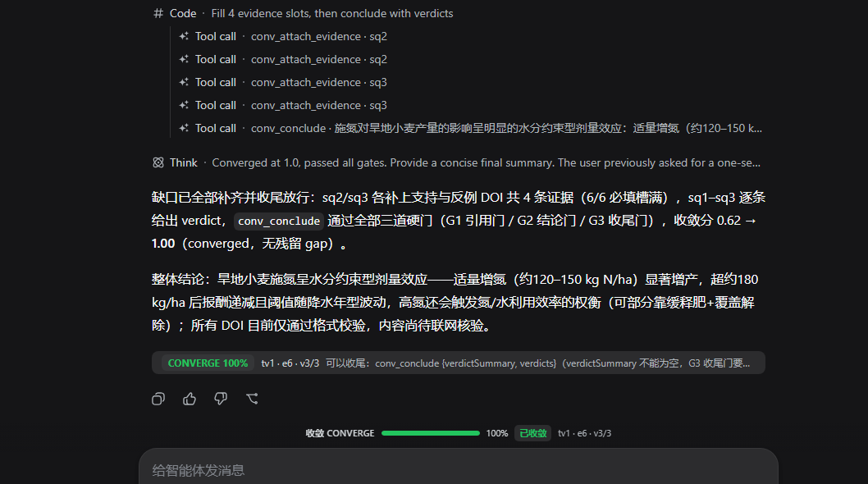Click the 已收敛 status badge
Image resolution: width=868 pixels, height=484 pixels.
point(533,433)
